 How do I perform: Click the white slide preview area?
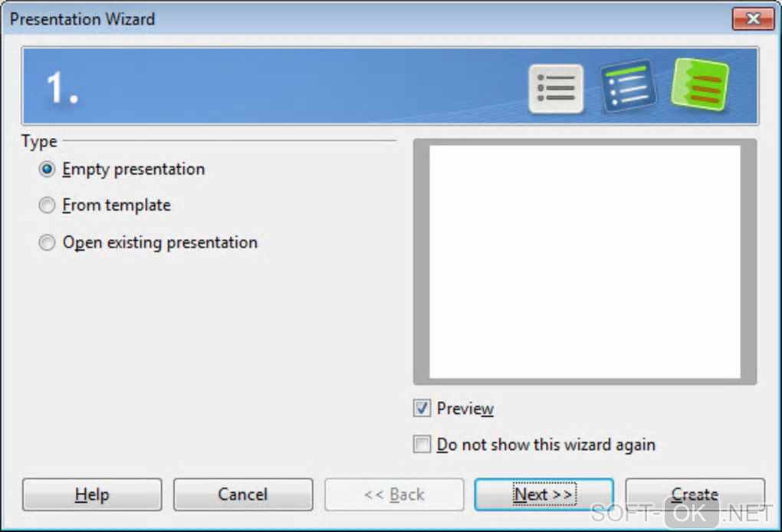[585, 261]
